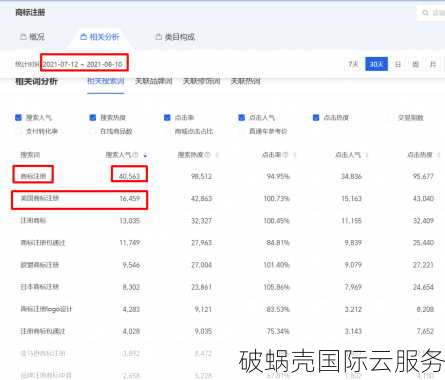The image size is (445, 380).
Task: Sort by the 点击率 column arrow
Action: (295, 155)
